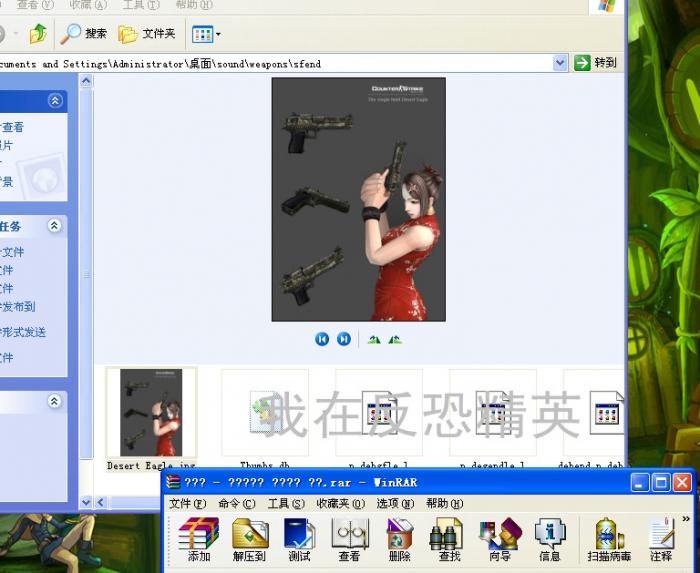Viewport: 700px width, 573px height.
Task: Click WinRAR Comment (注释) icon
Action: 661,540
